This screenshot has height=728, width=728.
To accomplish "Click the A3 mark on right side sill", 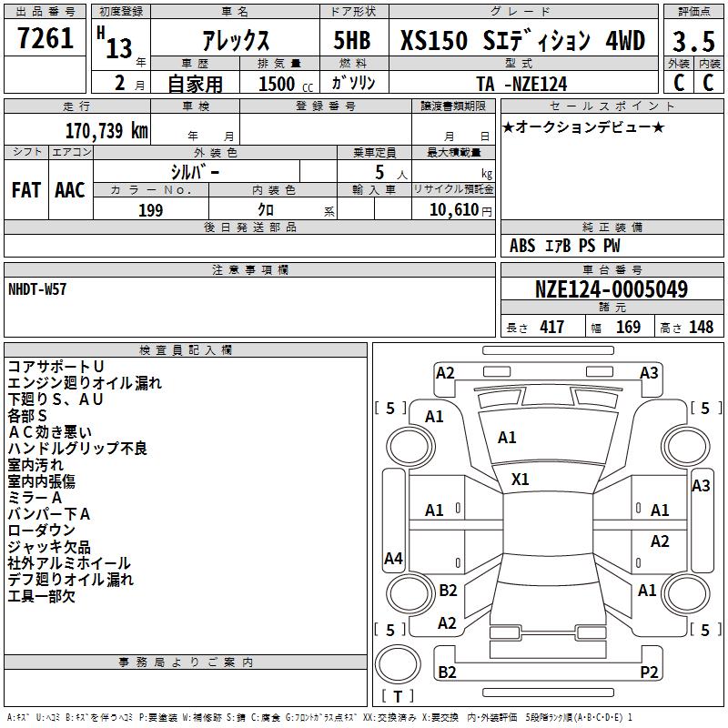I will [701, 486].
